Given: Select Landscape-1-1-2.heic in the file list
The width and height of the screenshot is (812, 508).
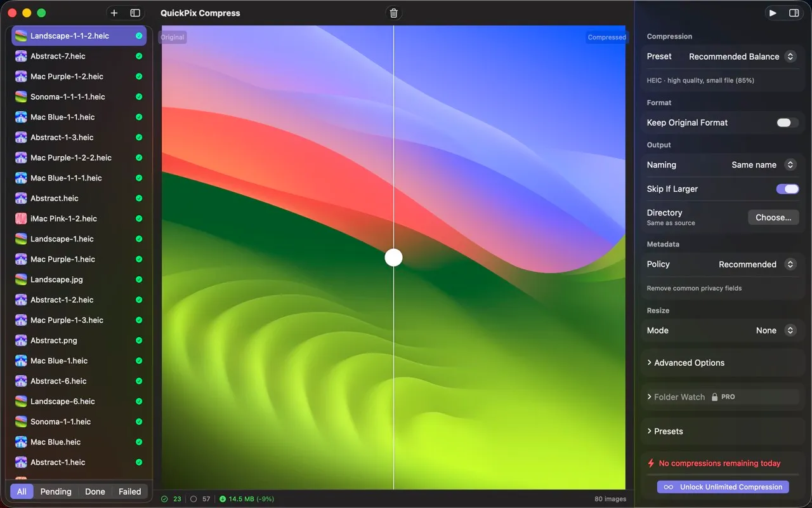Looking at the screenshot, I should [x=79, y=36].
